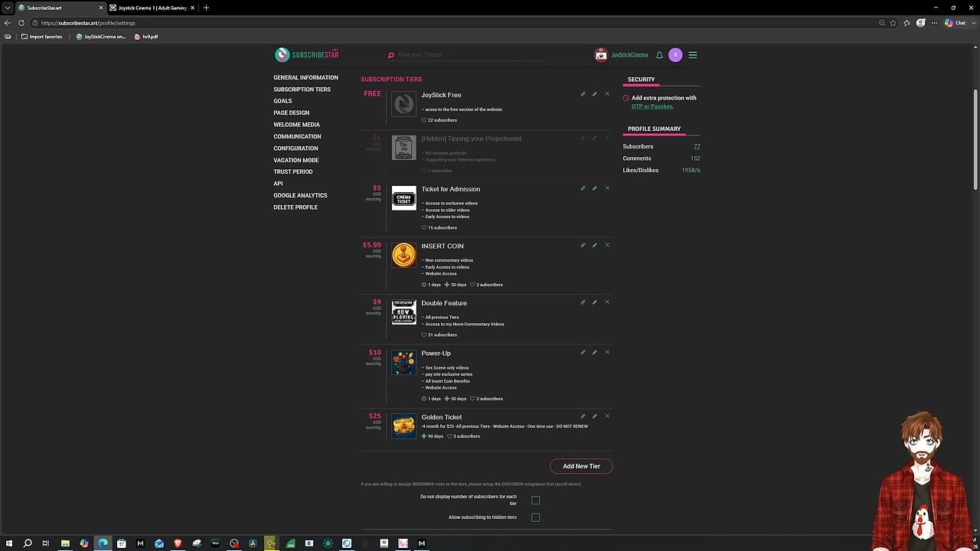Click the Find your Creator search field
Screen dimensions: 980x551
click(x=470, y=55)
